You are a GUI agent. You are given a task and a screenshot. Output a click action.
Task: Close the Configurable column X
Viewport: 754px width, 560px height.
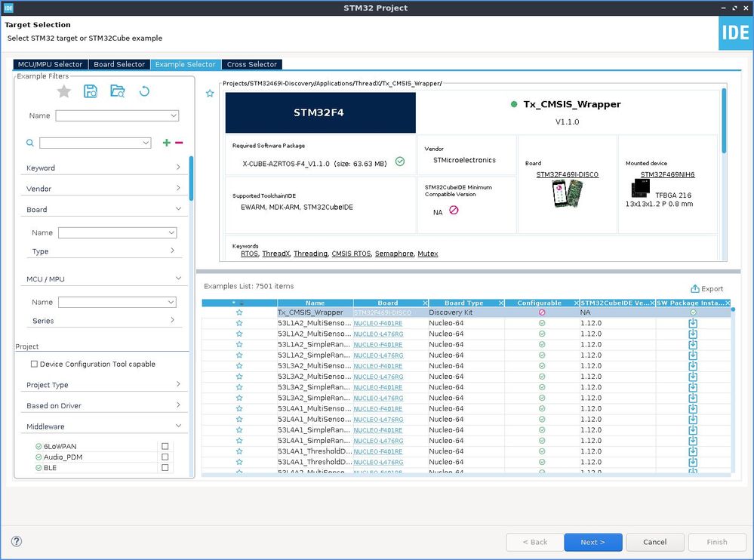click(576, 303)
